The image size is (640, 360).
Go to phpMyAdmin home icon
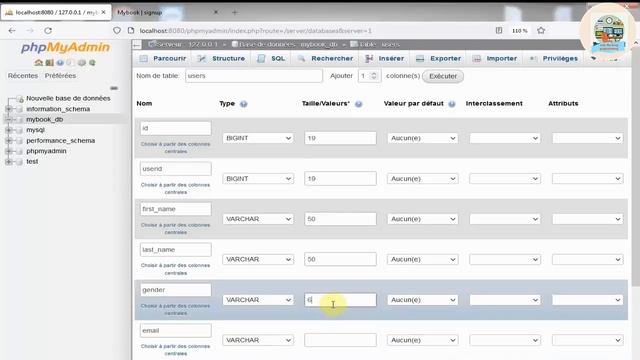39,62
